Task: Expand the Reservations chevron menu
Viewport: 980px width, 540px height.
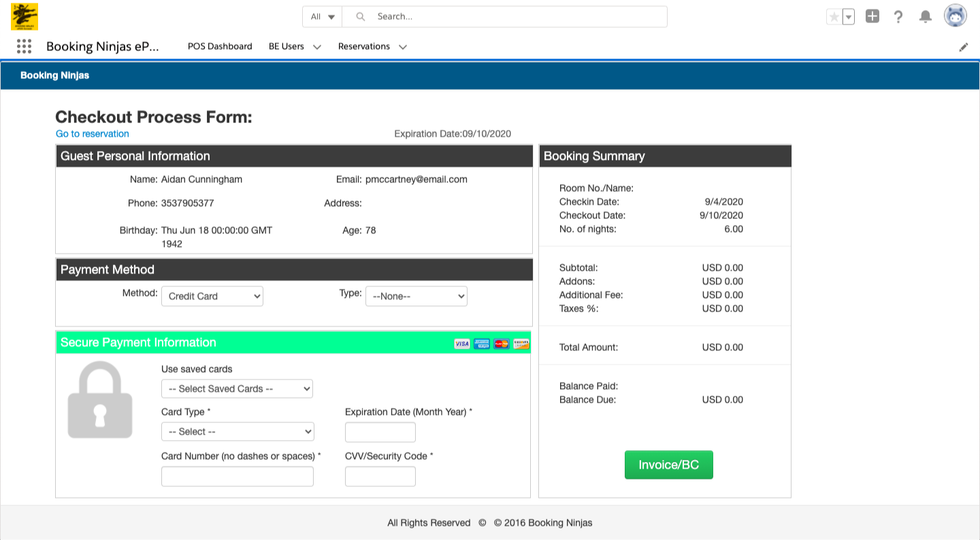Action: point(403,47)
